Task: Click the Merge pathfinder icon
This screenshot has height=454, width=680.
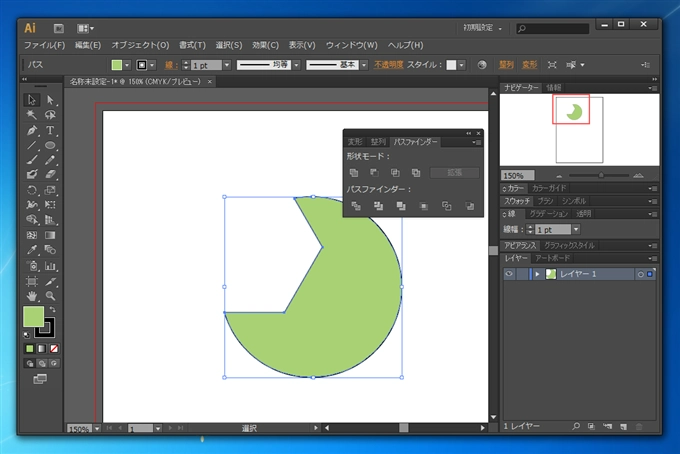Action: pos(401,206)
